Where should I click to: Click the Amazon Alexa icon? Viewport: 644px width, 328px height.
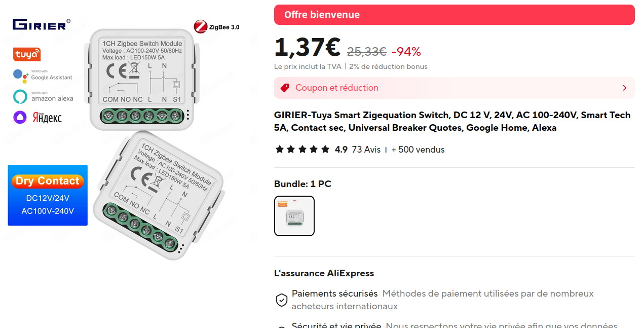pyautogui.click(x=20, y=96)
